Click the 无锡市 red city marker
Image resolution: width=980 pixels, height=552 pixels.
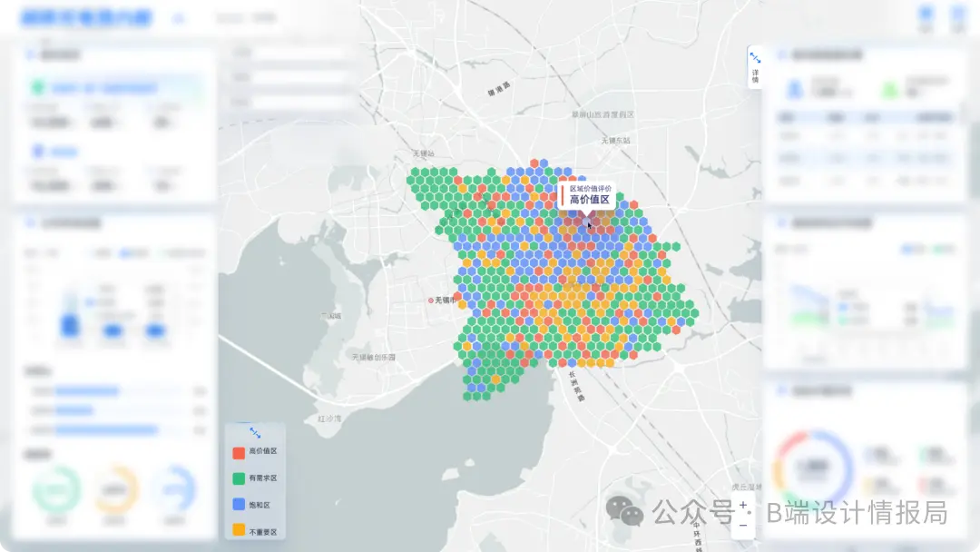[x=431, y=300]
